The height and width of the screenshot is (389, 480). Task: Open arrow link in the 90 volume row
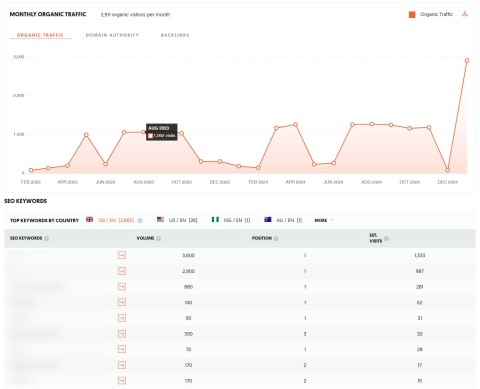(122, 318)
